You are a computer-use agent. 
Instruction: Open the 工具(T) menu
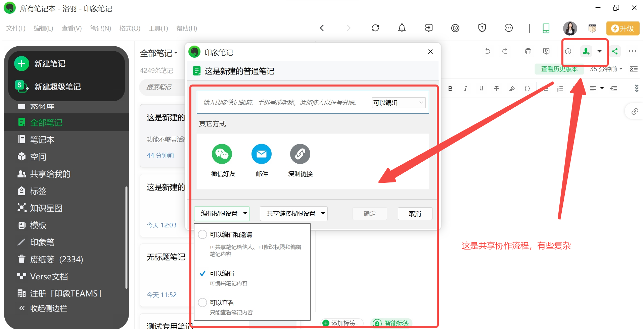pyautogui.click(x=158, y=28)
